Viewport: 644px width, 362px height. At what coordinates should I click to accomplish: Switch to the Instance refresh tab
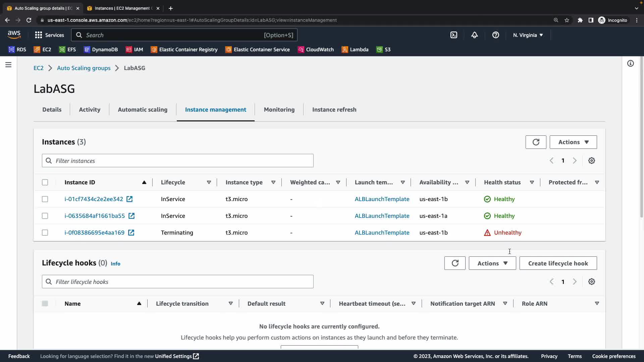334,110
